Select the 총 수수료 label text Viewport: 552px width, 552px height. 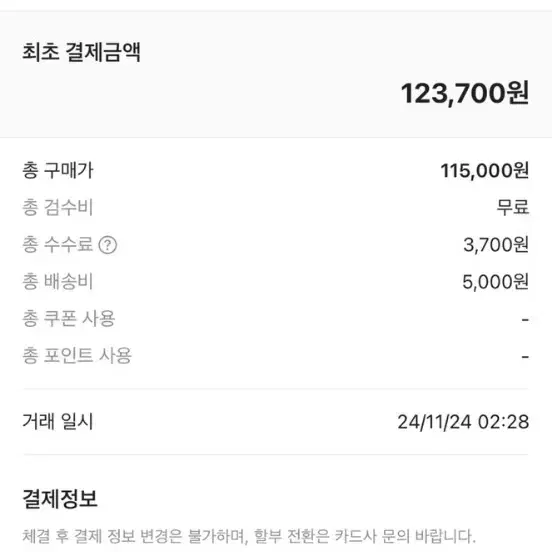coord(58,244)
